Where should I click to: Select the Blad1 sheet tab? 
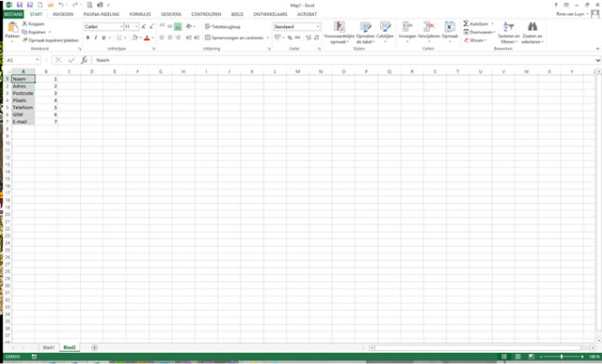click(48, 347)
